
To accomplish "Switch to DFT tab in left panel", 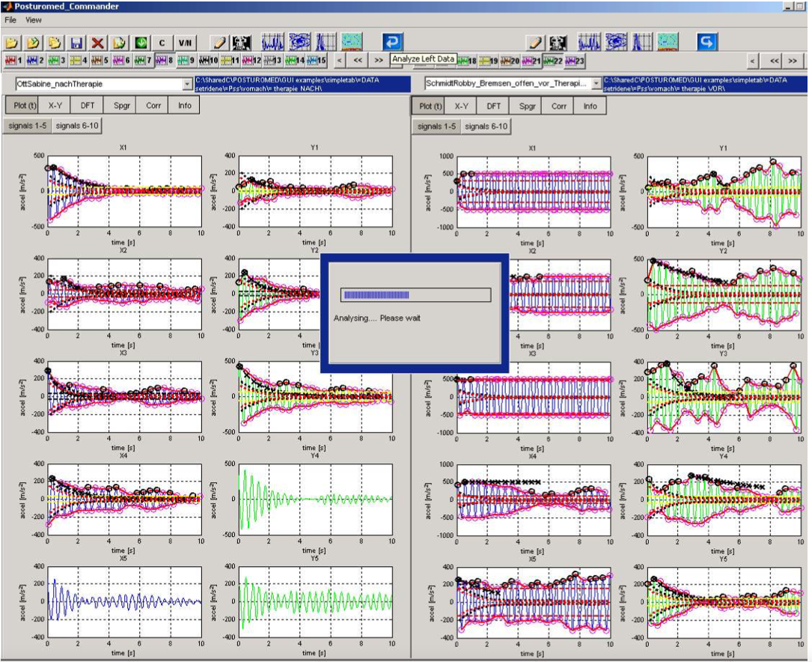I will [88, 106].
